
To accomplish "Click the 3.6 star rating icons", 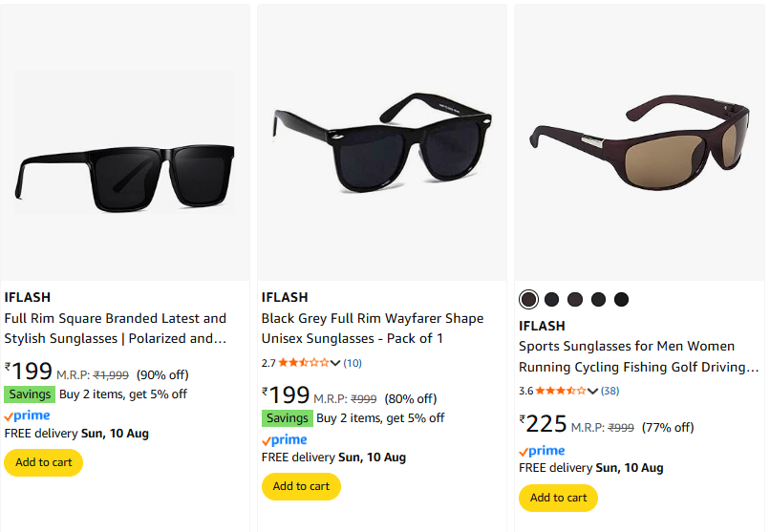I will coord(561,391).
